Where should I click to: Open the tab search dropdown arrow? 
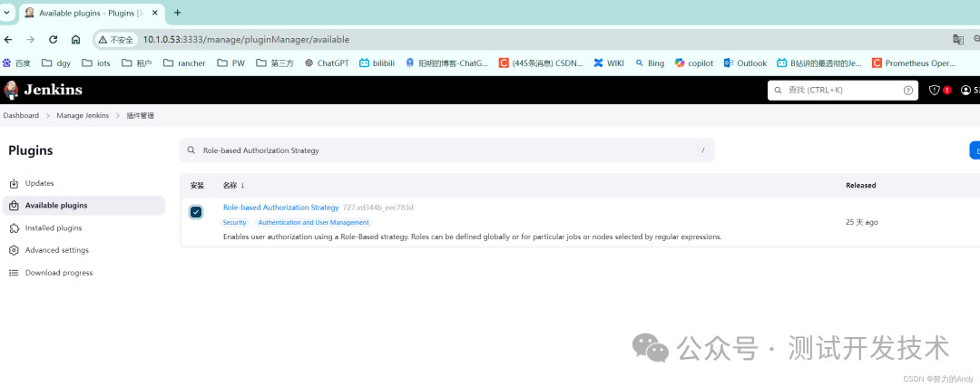[x=7, y=13]
